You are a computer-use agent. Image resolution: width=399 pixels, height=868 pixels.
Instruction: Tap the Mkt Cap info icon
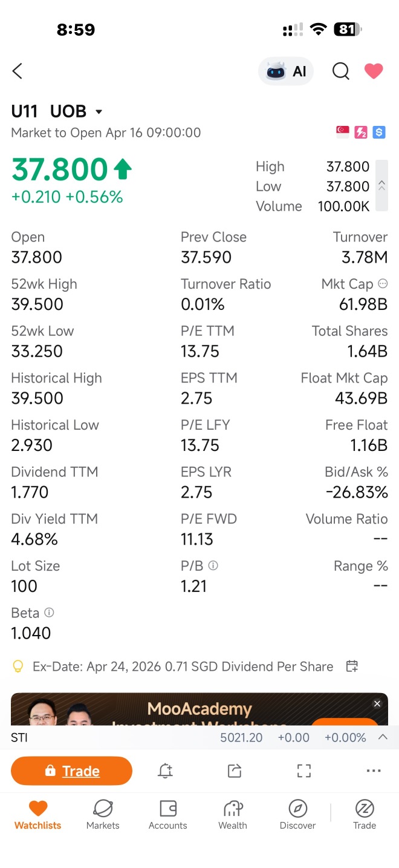pos(383,283)
